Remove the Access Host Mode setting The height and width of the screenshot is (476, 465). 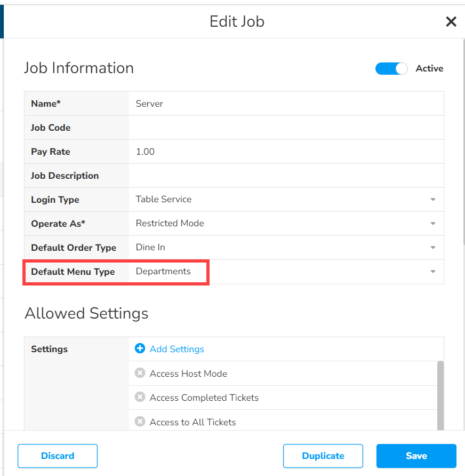click(x=139, y=372)
